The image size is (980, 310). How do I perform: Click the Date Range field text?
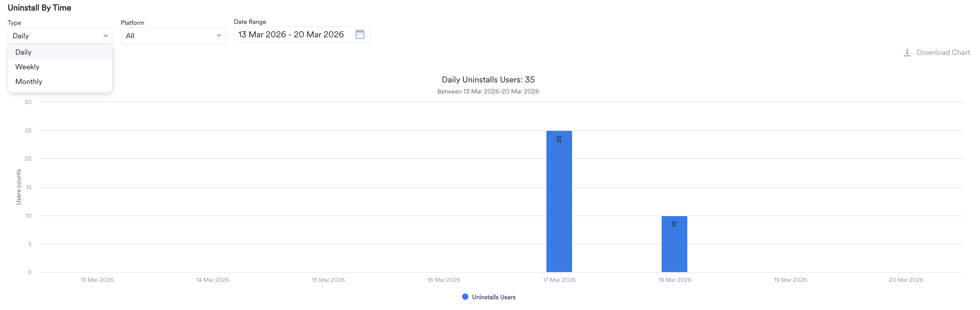[290, 34]
